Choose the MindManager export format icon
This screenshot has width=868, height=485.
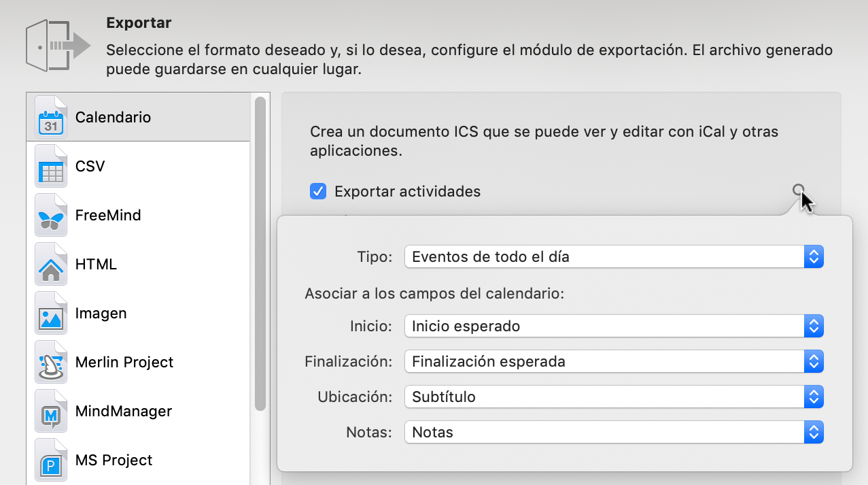point(51,411)
